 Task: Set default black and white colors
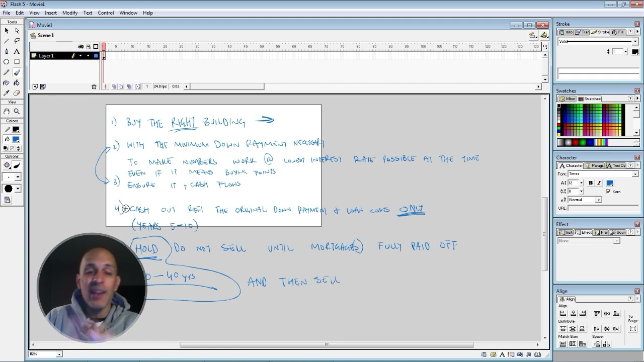tap(6, 148)
